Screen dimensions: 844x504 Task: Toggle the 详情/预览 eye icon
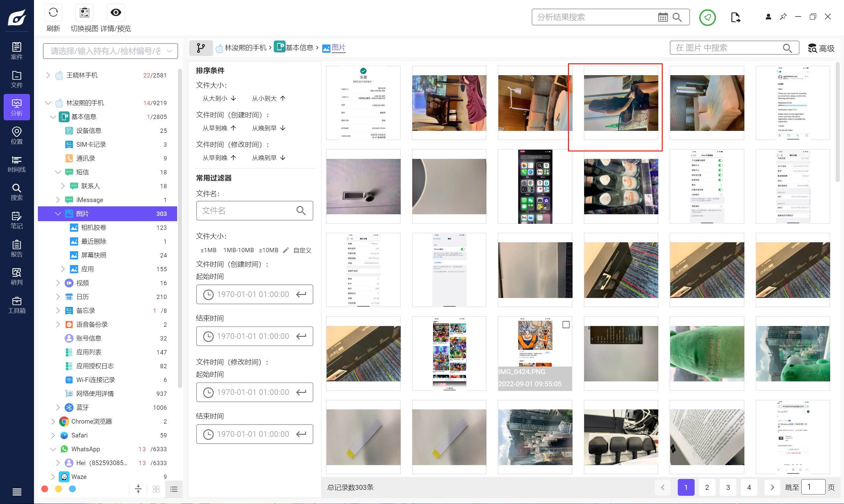click(x=115, y=13)
